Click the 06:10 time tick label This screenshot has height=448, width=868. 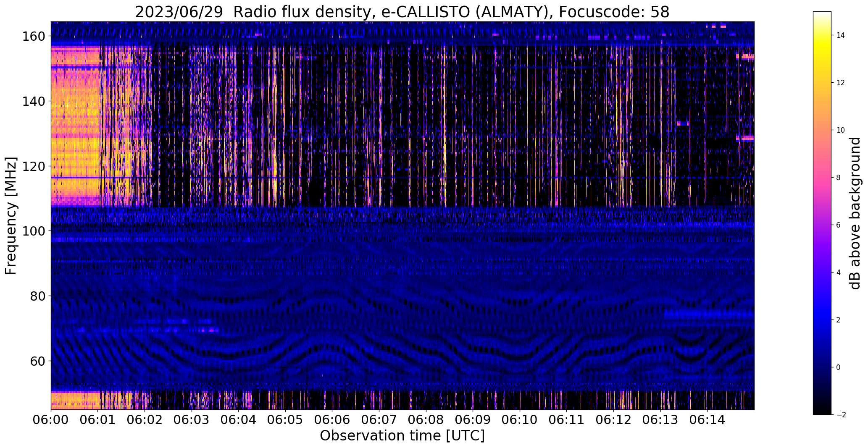click(520, 419)
